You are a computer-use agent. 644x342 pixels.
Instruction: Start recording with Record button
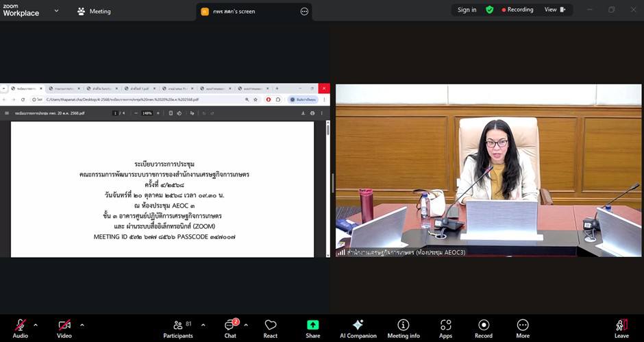coord(484,327)
